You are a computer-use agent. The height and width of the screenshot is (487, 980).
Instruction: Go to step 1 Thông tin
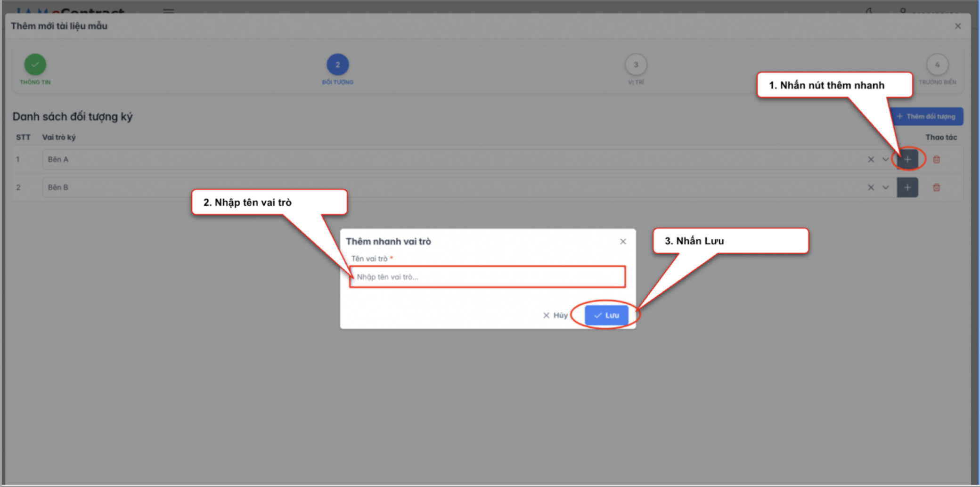tap(35, 65)
